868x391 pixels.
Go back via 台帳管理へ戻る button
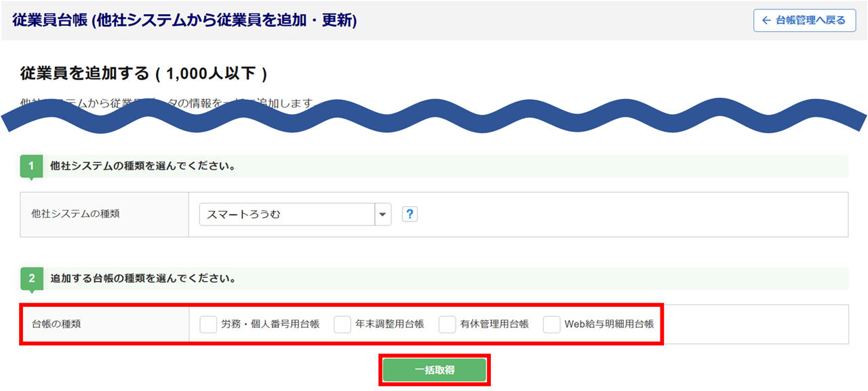pos(804,20)
